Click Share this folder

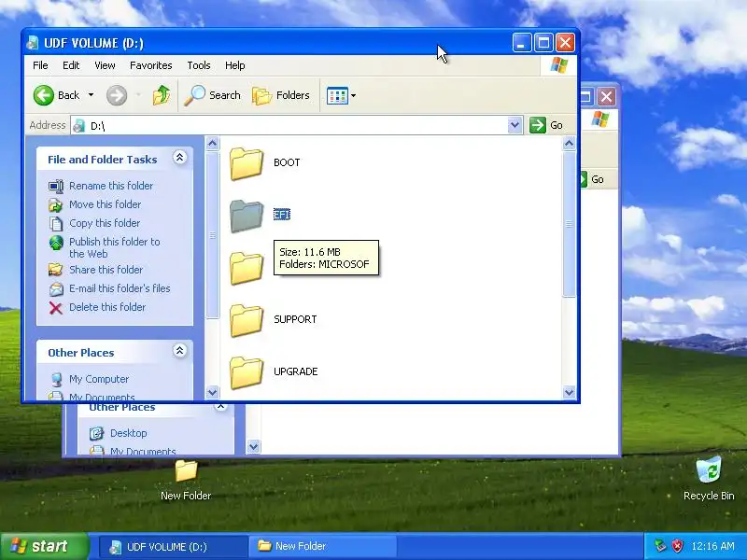coord(106,270)
